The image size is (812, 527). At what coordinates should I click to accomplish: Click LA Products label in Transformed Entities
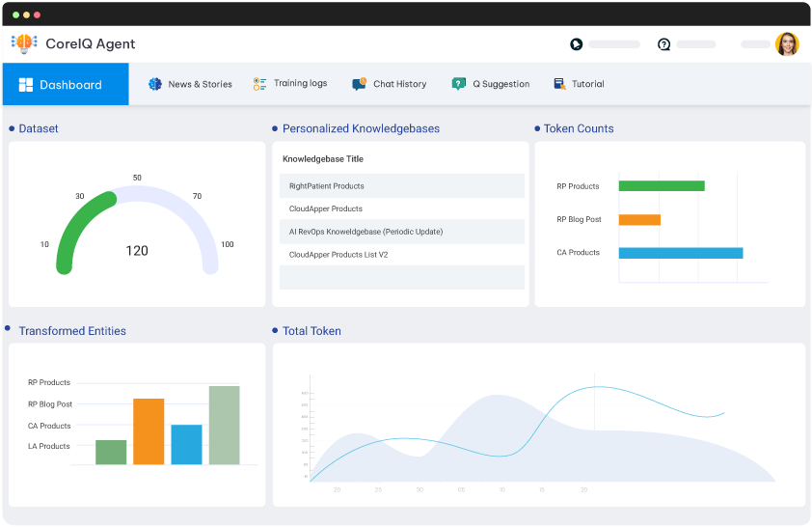tap(48, 446)
